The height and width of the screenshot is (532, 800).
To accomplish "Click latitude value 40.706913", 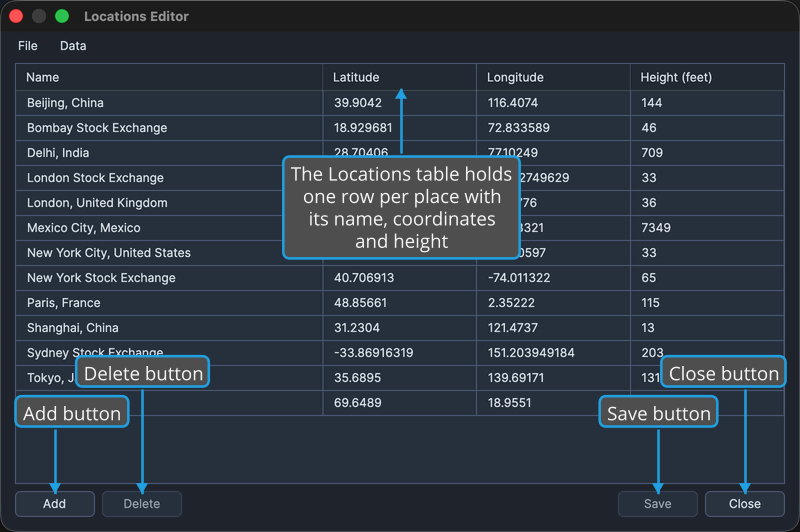I will [364, 278].
